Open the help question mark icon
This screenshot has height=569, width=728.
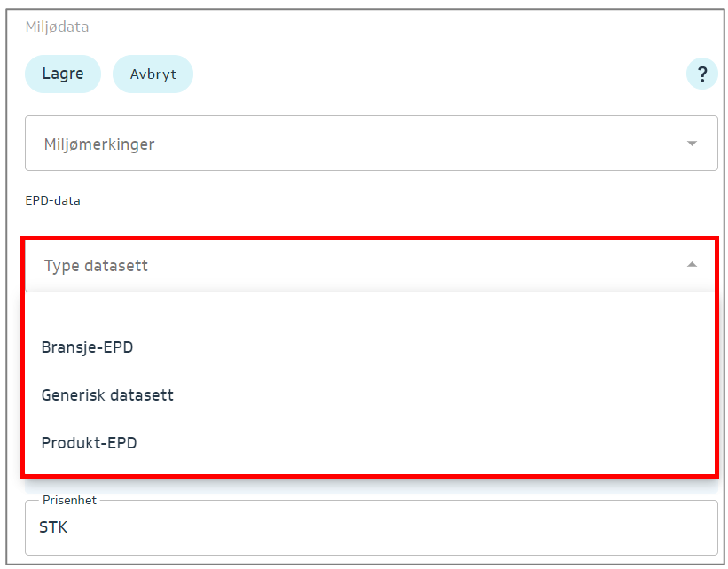coord(701,74)
